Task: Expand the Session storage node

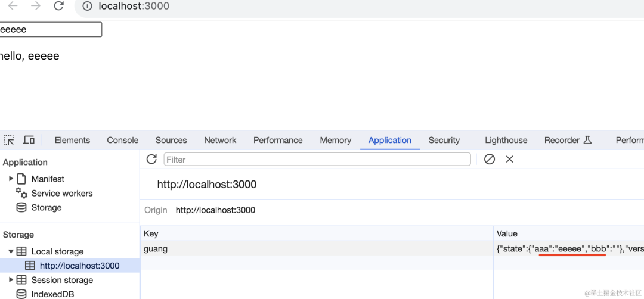Action: coord(11,280)
